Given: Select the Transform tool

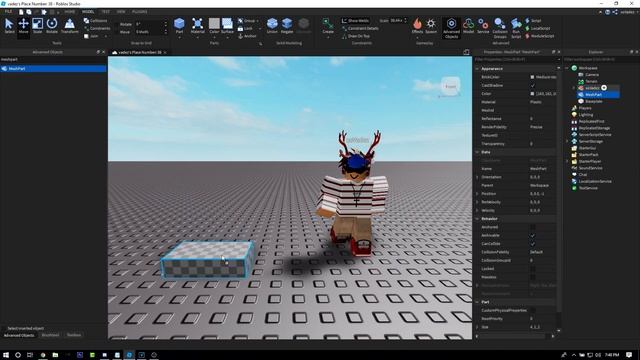Looking at the screenshot, I should click(69, 26).
